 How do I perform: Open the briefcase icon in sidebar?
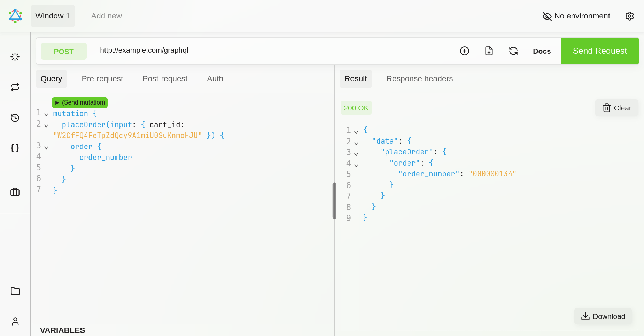point(15,192)
